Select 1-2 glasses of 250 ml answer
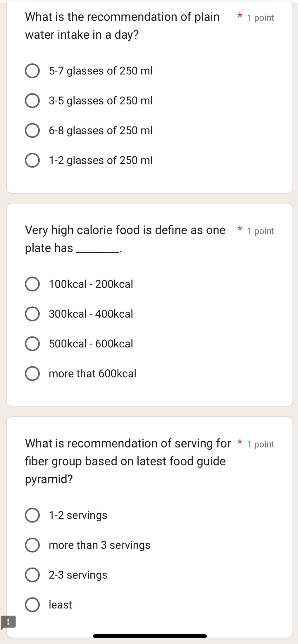 coord(32,160)
